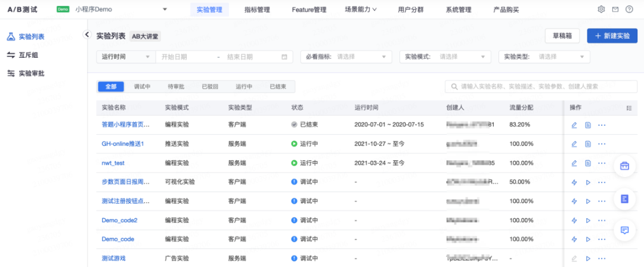Open the GH-online推送1 experiment link
Image resolution: width=644 pixels, height=267 pixels.
click(x=123, y=144)
